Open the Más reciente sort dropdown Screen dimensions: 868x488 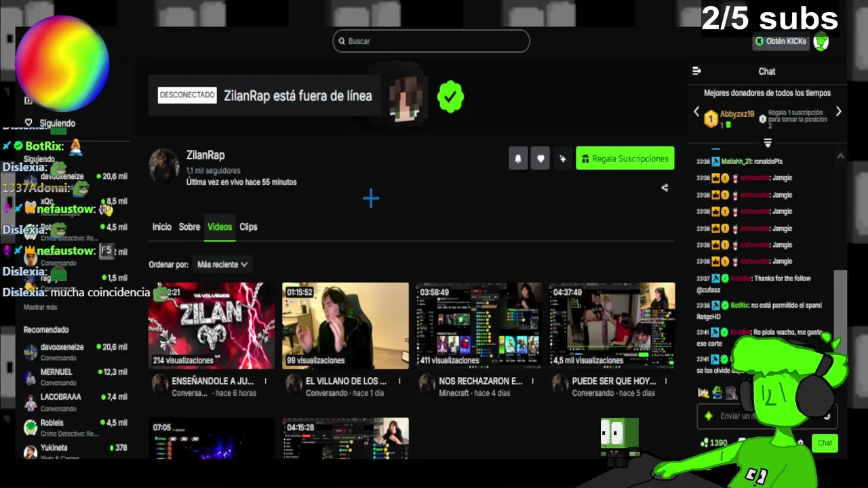pyautogui.click(x=222, y=265)
